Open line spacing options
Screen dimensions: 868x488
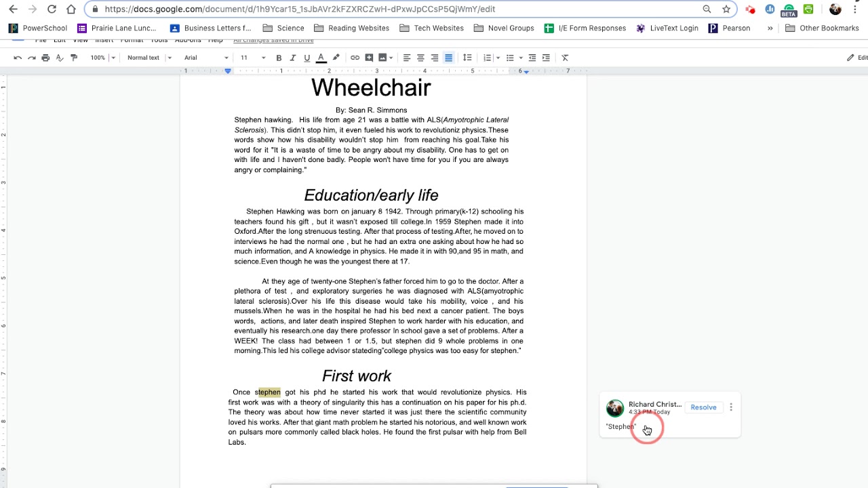[x=467, y=58]
